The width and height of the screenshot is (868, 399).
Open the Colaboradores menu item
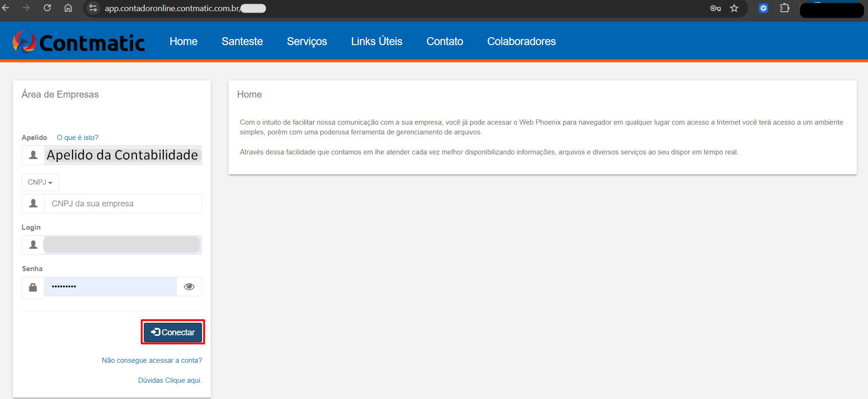[521, 41]
